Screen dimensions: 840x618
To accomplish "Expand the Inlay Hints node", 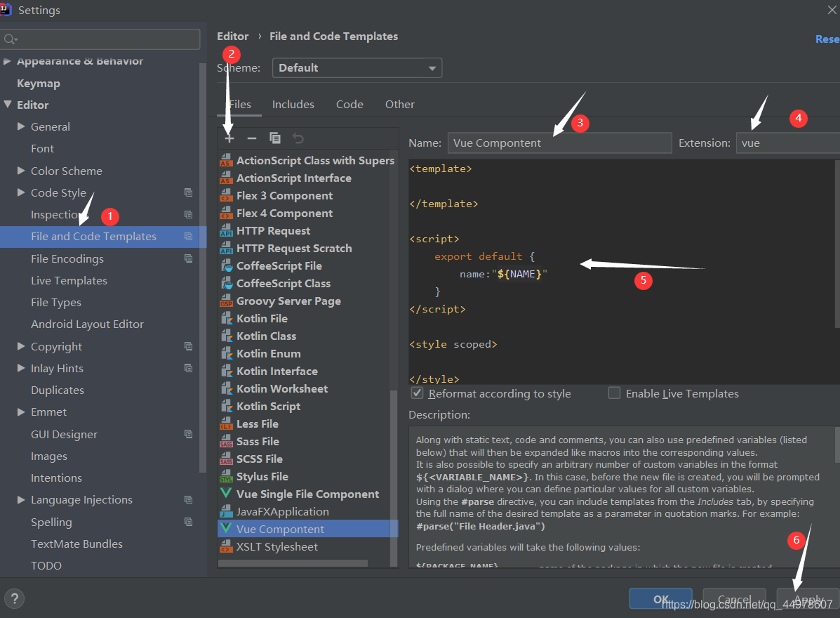I will pos(21,368).
